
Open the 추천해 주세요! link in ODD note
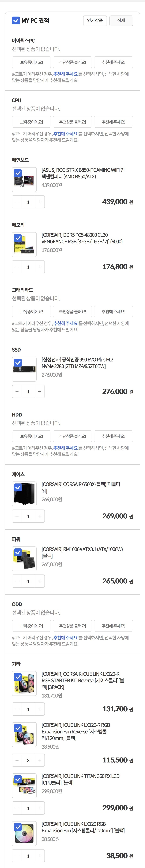click(x=66, y=638)
